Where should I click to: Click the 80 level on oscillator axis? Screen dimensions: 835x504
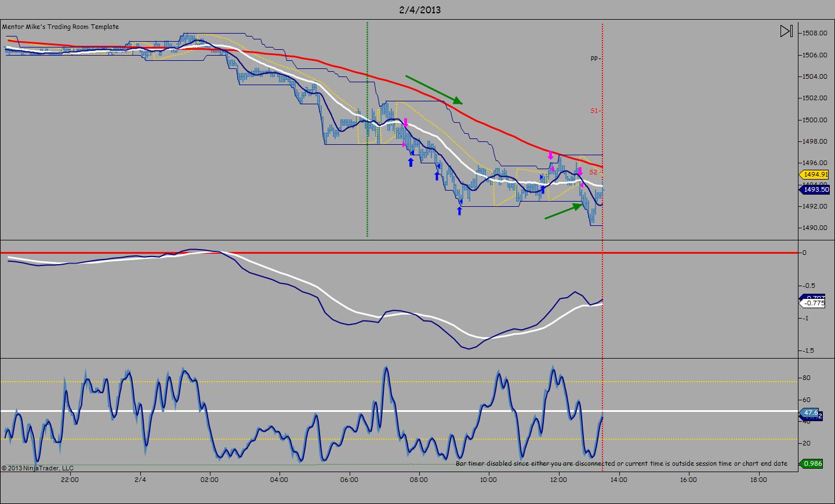pyautogui.click(x=806, y=378)
